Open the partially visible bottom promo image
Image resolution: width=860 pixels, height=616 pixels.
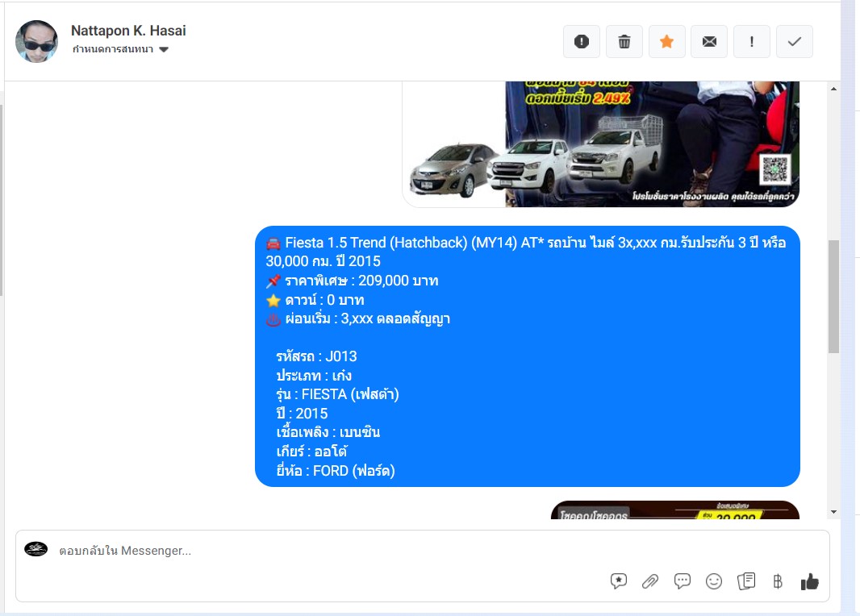[x=675, y=510]
